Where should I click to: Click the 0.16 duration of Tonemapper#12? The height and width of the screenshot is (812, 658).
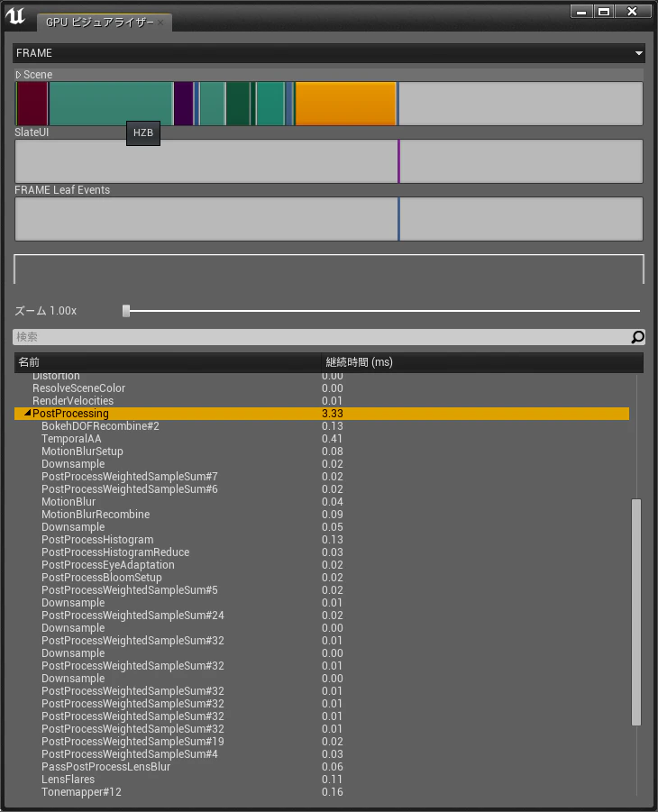coord(332,791)
